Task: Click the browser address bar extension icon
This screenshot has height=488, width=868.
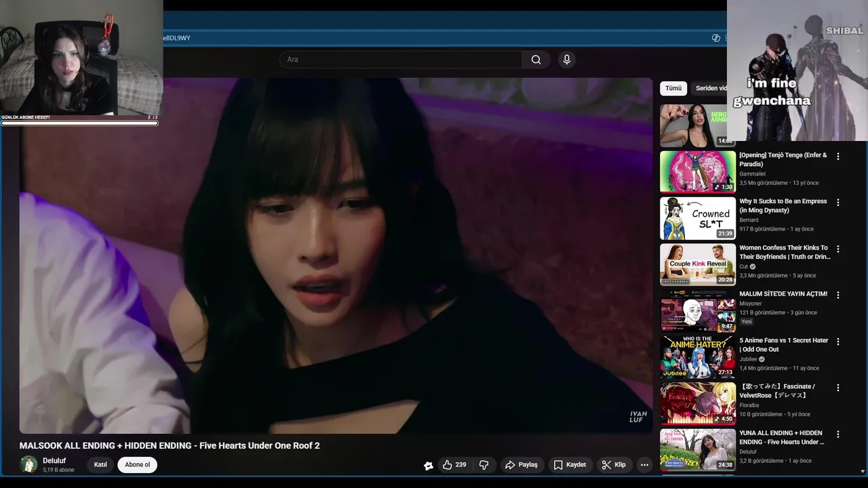Action: tap(716, 38)
